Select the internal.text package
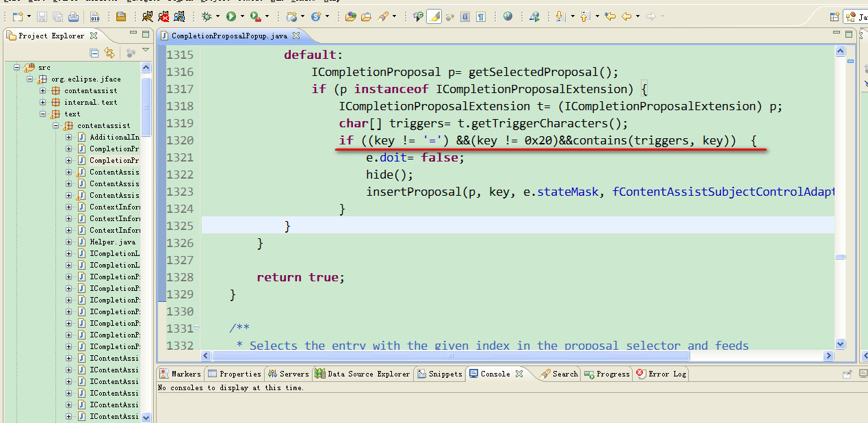Image resolution: width=868 pixels, height=423 pixels. (x=90, y=103)
